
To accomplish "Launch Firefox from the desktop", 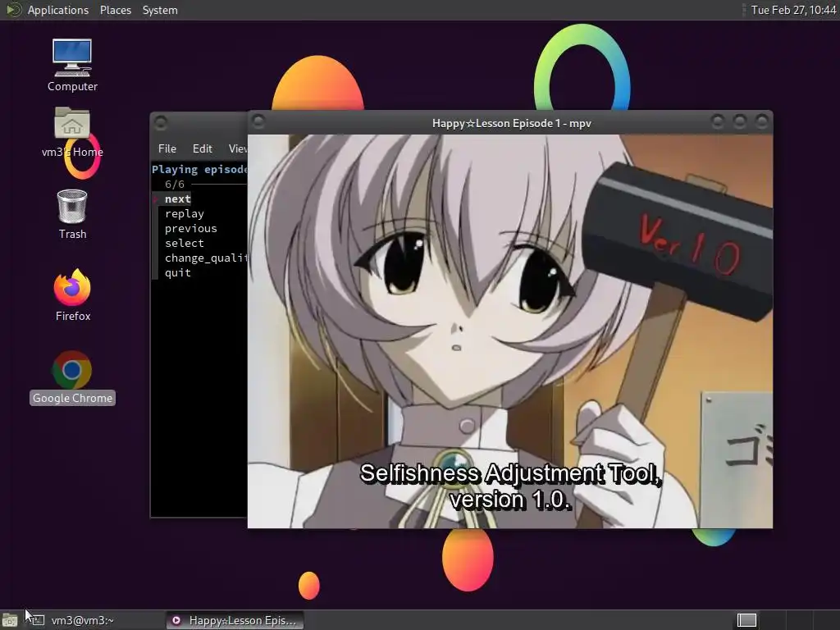I will (x=72, y=295).
